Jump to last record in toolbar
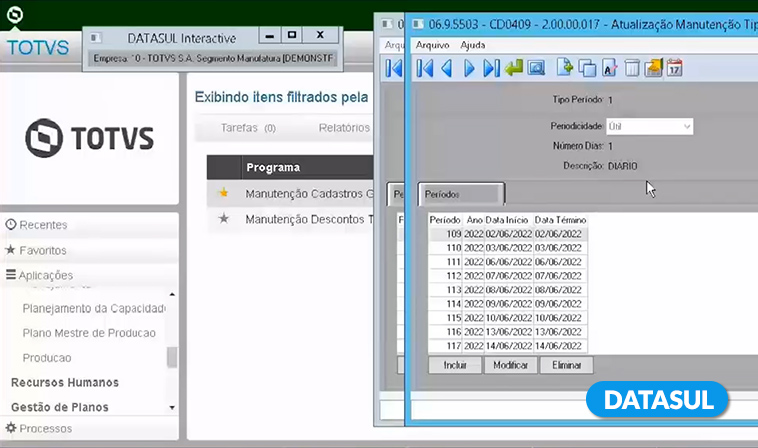 490,68
